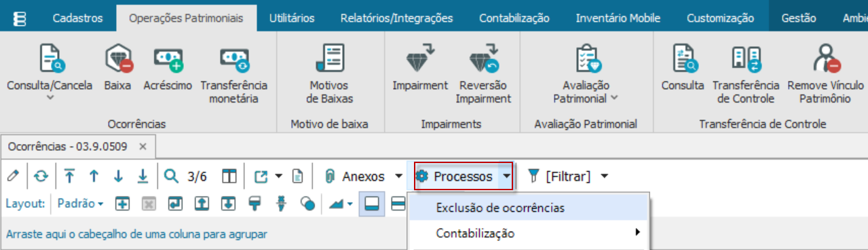Click the refresh icon in toolbar
868x250 pixels.
tap(41, 177)
